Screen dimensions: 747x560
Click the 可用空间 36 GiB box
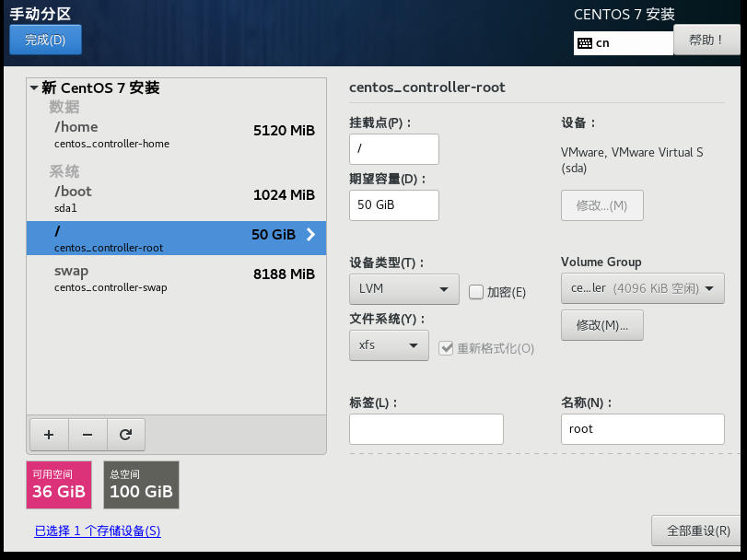tap(59, 484)
